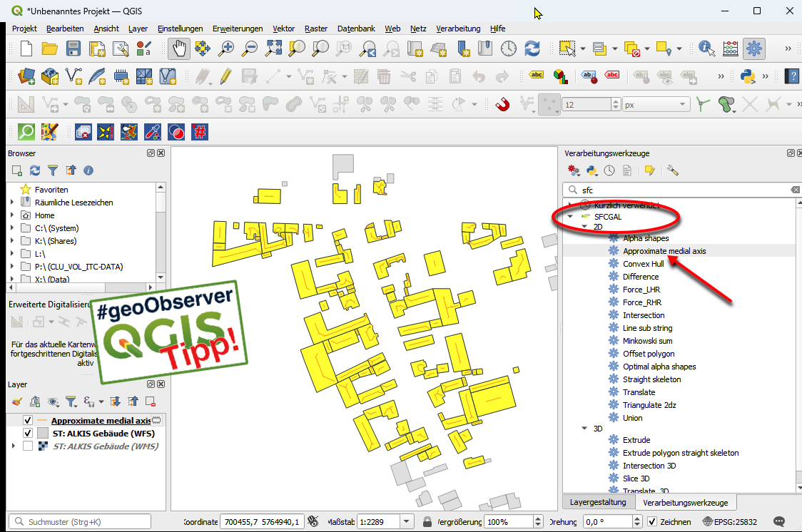Toggle the red magnet snapping icon
Image resolution: width=802 pixels, height=532 pixels.
(x=503, y=104)
